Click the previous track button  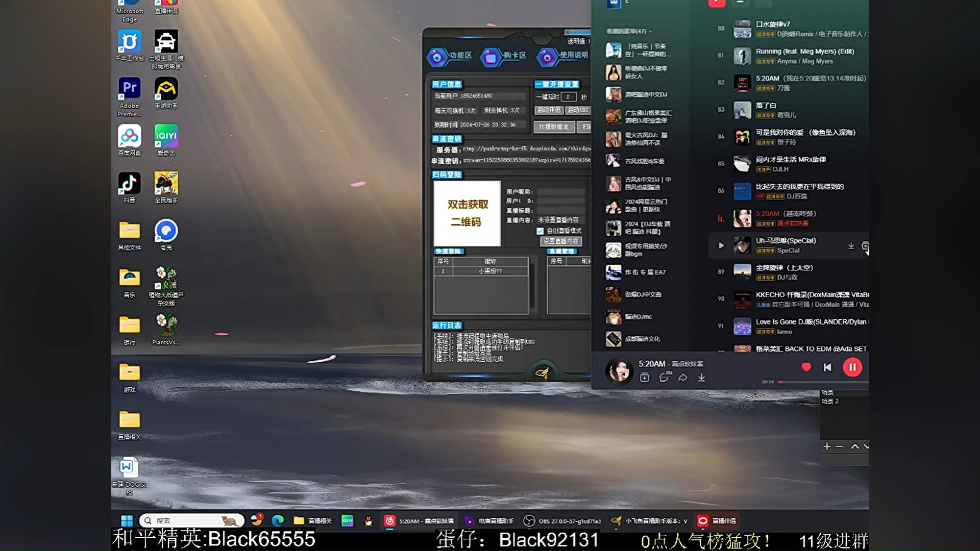click(827, 367)
